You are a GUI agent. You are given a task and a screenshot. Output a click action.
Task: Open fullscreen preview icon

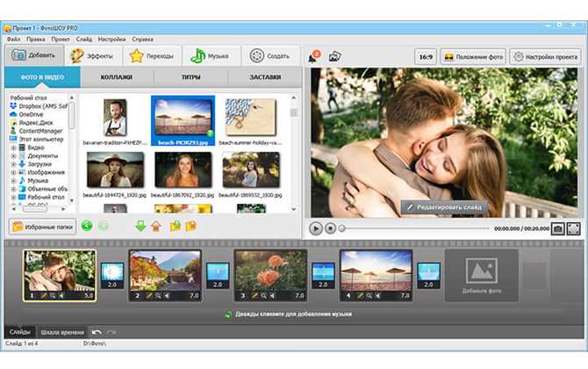tap(574, 228)
